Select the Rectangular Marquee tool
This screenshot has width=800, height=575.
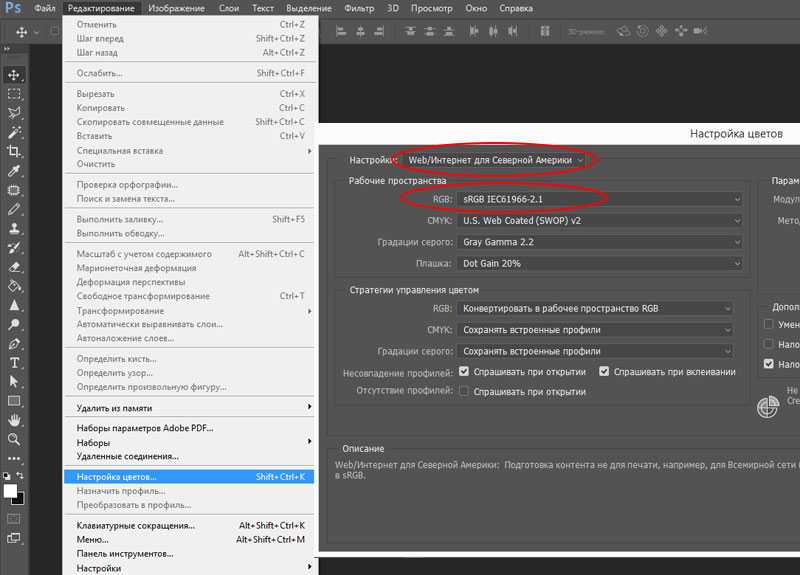pyautogui.click(x=14, y=94)
